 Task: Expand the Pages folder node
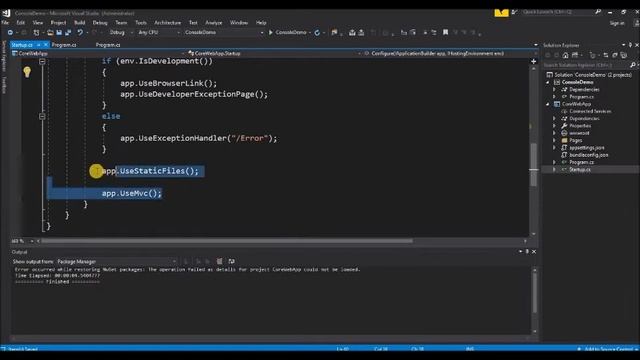click(x=554, y=140)
